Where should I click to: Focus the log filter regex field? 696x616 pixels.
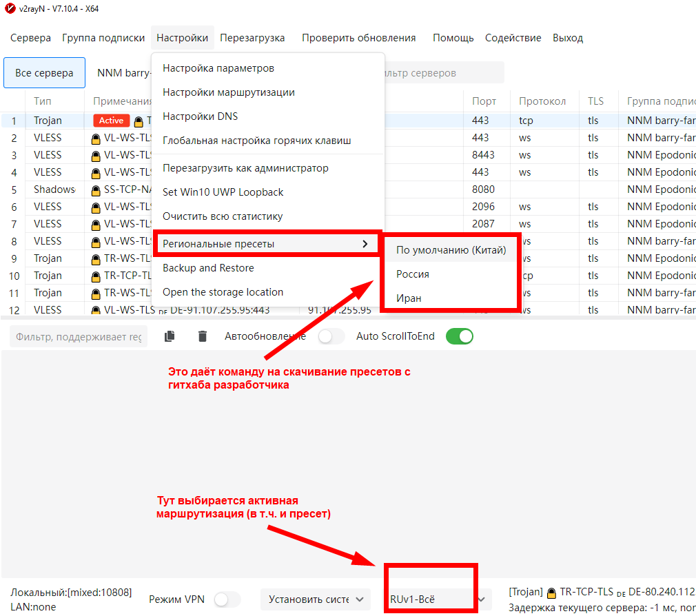79,337
